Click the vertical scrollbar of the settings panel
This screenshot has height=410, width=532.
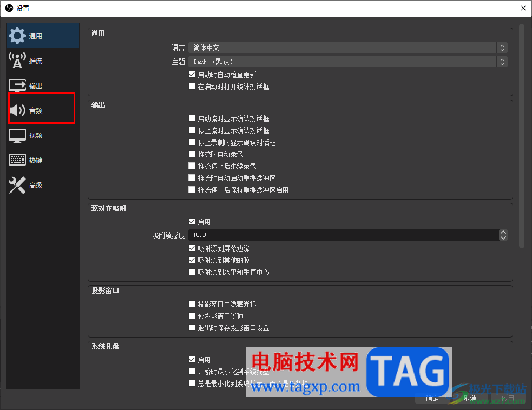[522, 136]
